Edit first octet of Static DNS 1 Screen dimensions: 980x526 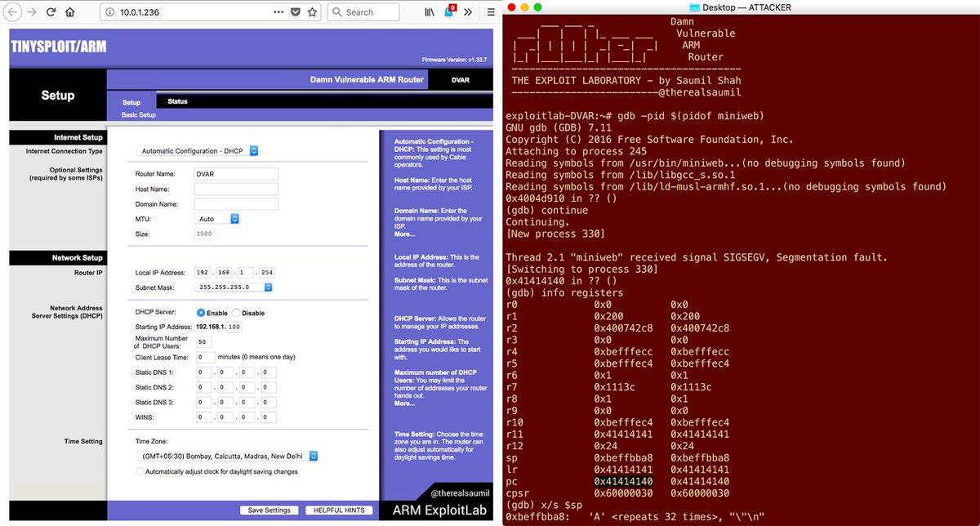coord(205,372)
